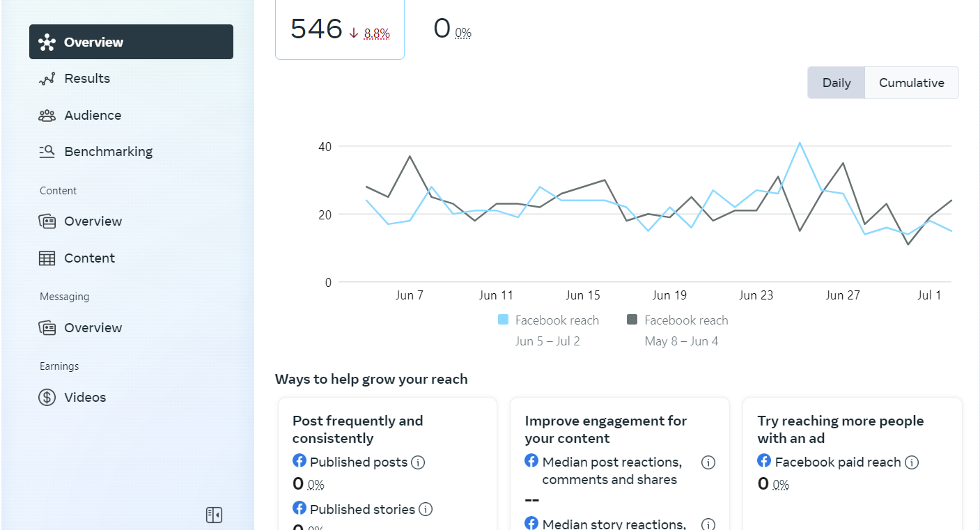This screenshot has height=530, width=980.
Task: Click the Jun 25 peak on blue line
Action: tap(800, 143)
